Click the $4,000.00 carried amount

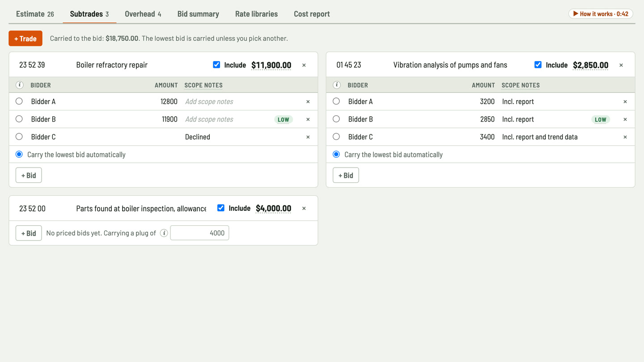tap(273, 208)
